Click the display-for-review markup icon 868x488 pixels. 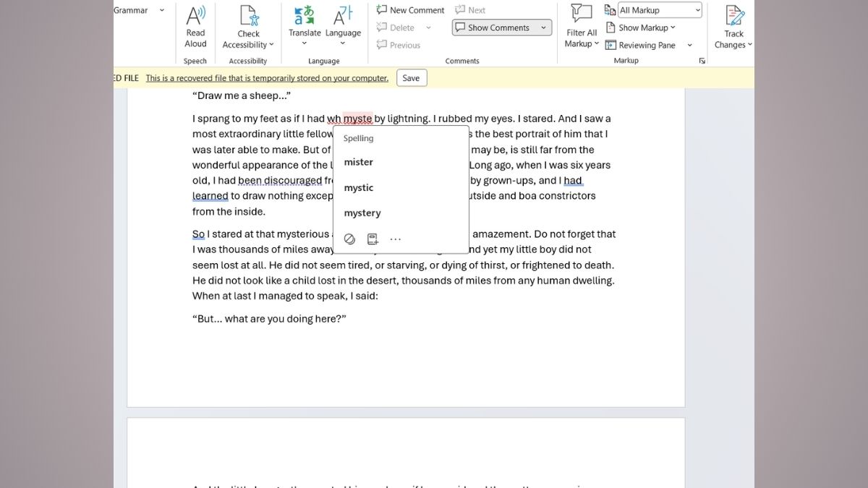(610, 10)
